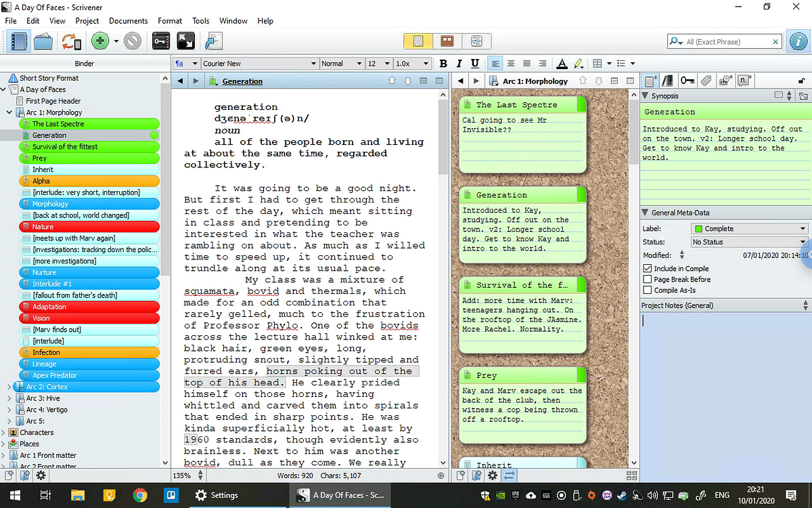Image resolution: width=812 pixels, height=508 pixels.
Task: Switch to Document/Scrivenings view mode
Action: click(x=418, y=41)
